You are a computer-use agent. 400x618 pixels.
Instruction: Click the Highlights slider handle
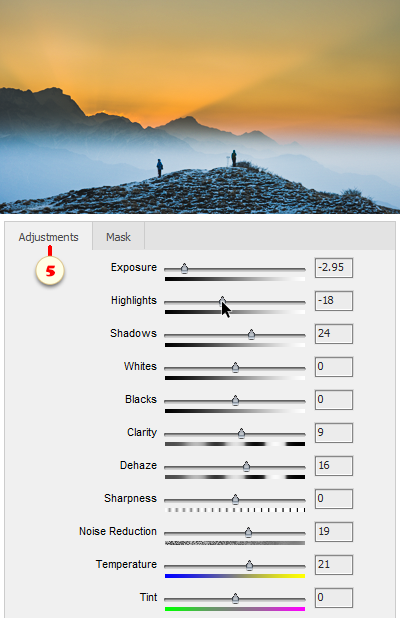(x=222, y=302)
